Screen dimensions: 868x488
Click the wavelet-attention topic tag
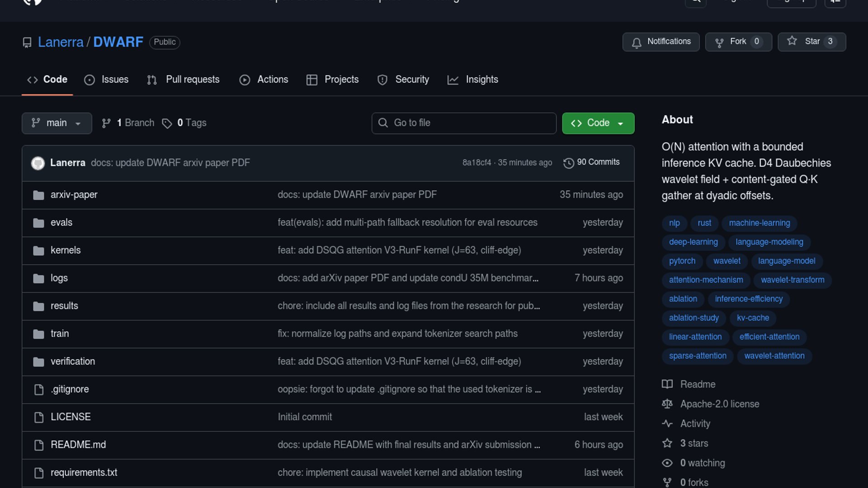(x=774, y=356)
